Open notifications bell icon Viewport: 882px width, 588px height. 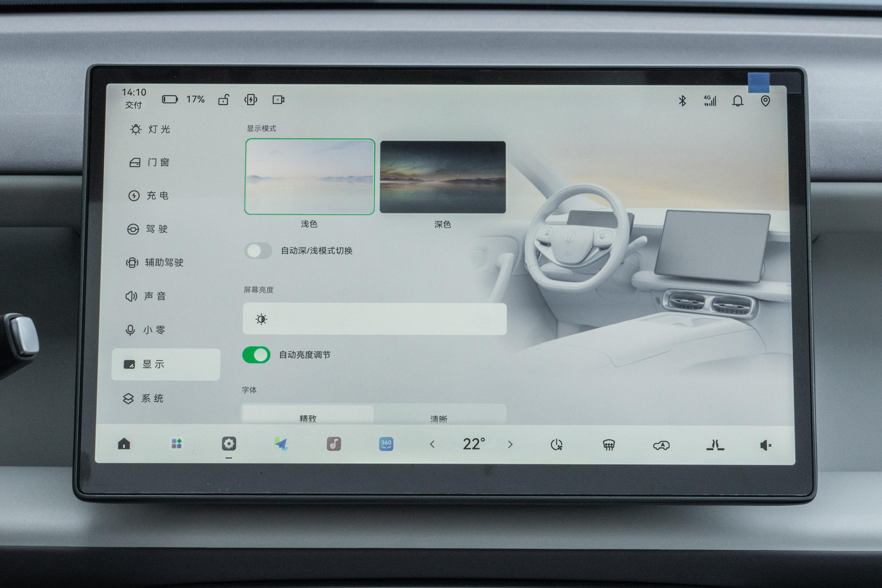[738, 101]
